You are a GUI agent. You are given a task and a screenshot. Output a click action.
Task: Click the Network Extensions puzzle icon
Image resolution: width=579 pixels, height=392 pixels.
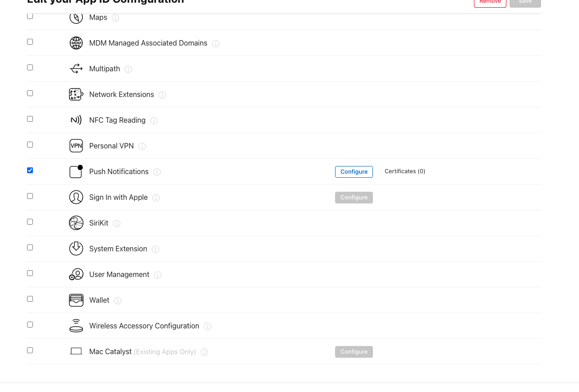click(76, 94)
